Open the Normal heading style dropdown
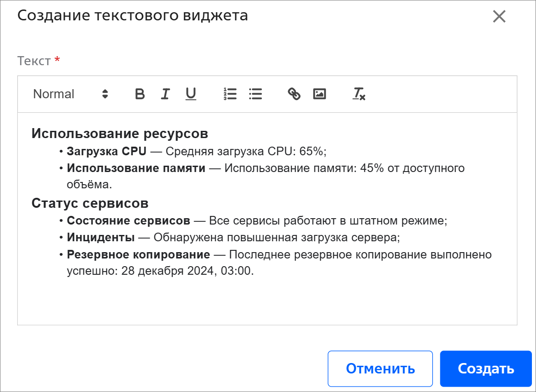The height and width of the screenshot is (392, 536). [x=71, y=94]
